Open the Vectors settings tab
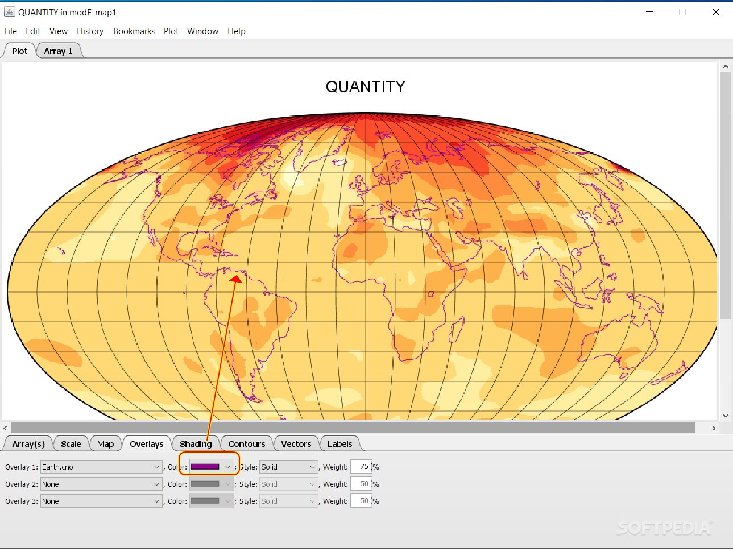 click(296, 443)
